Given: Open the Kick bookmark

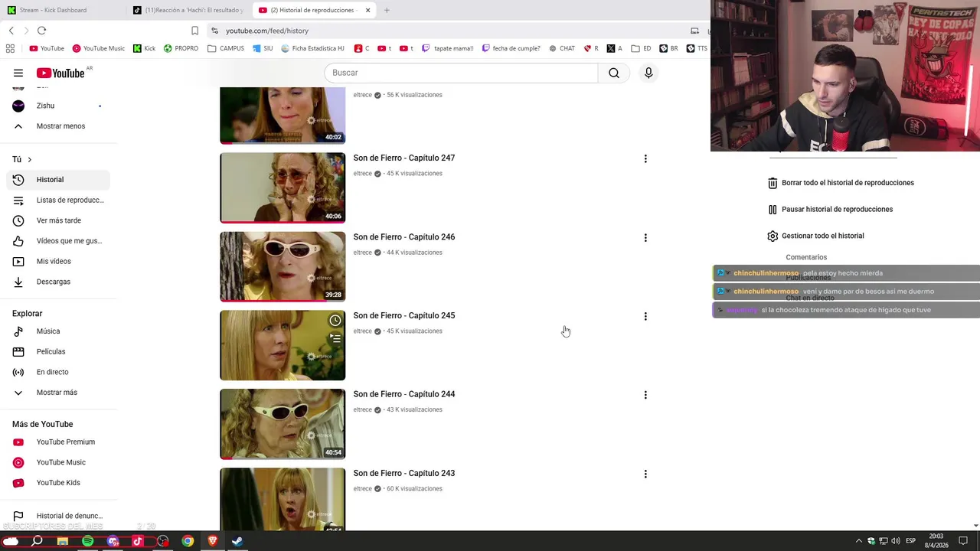Looking at the screenshot, I should [144, 48].
